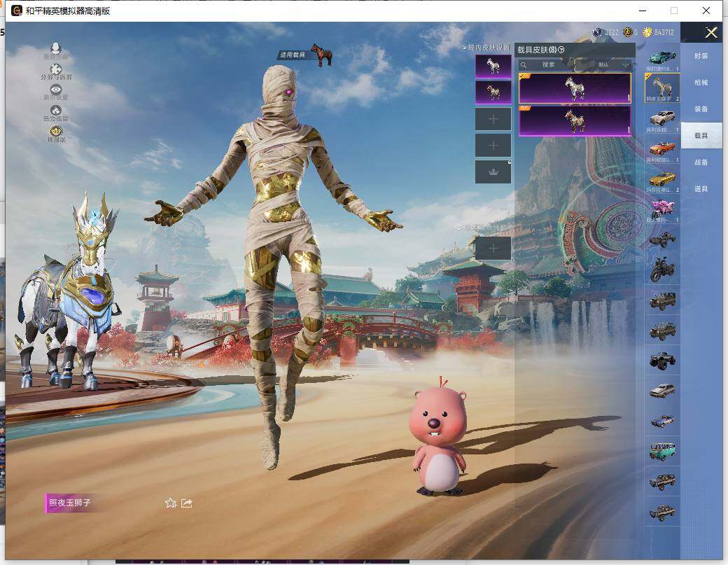Collapse the 局内皮肤设置 panel arrow
Viewport: 728px width, 565px height.
(464, 48)
